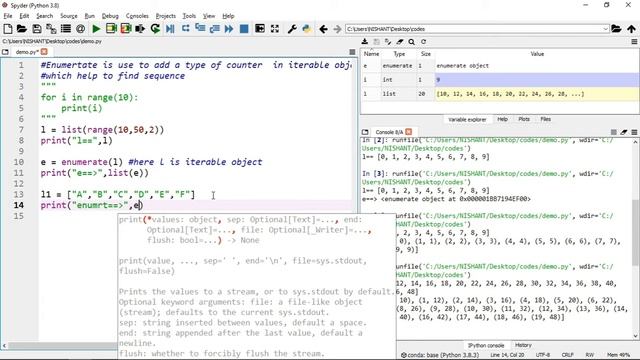The width and height of the screenshot is (640, 360).
Task: Go to parent directory up-arrow icon
Action: coord(631,29)
